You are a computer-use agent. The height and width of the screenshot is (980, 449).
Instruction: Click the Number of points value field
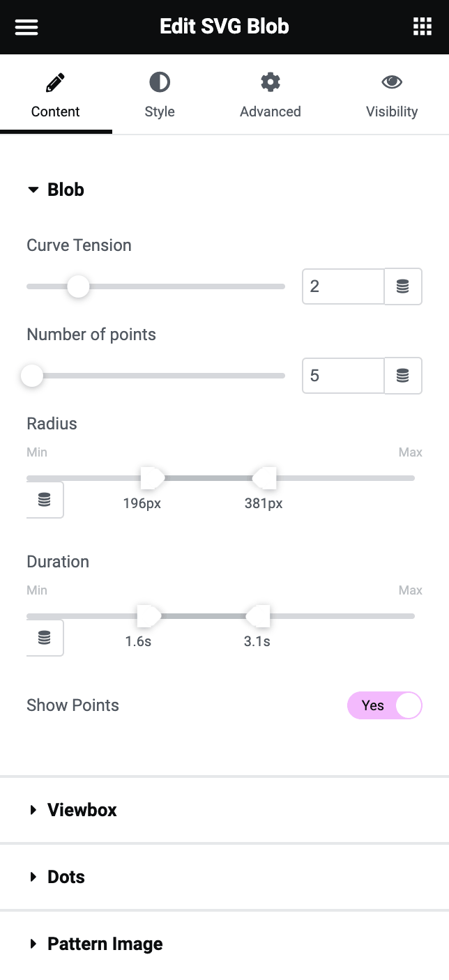343,376
